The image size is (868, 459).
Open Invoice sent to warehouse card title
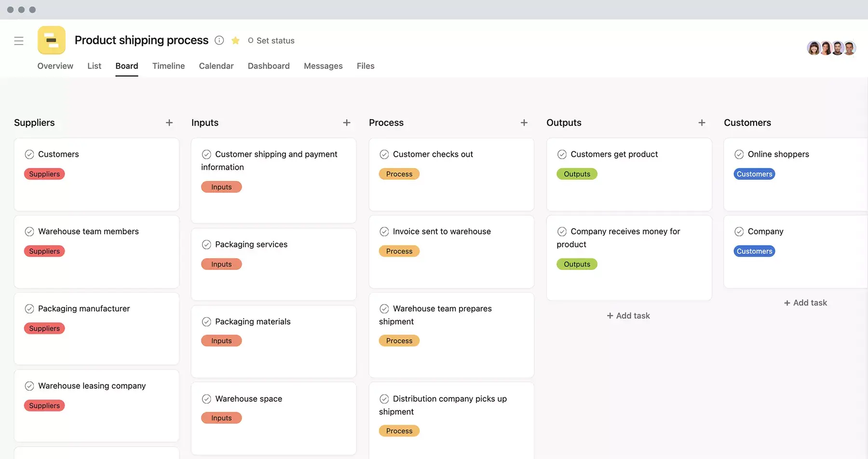coord(442,231)
